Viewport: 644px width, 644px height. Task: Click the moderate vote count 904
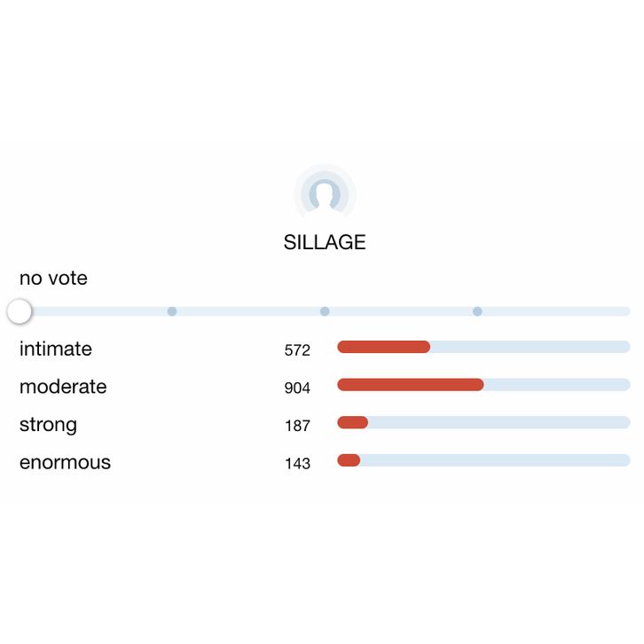pos(297,389)
